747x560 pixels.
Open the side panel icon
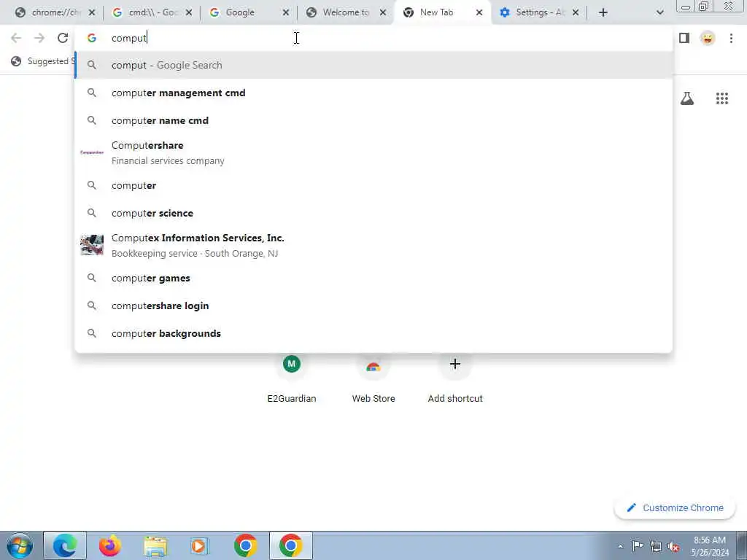click(684, 38)
